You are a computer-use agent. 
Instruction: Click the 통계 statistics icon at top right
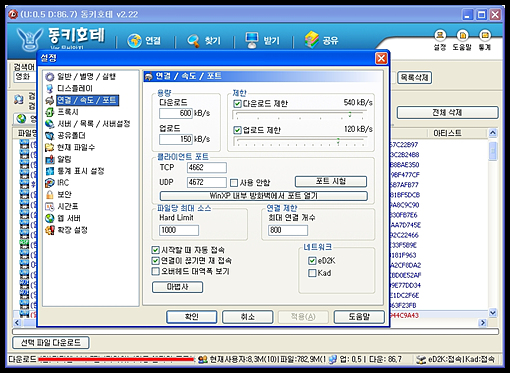tap(485, 40)
